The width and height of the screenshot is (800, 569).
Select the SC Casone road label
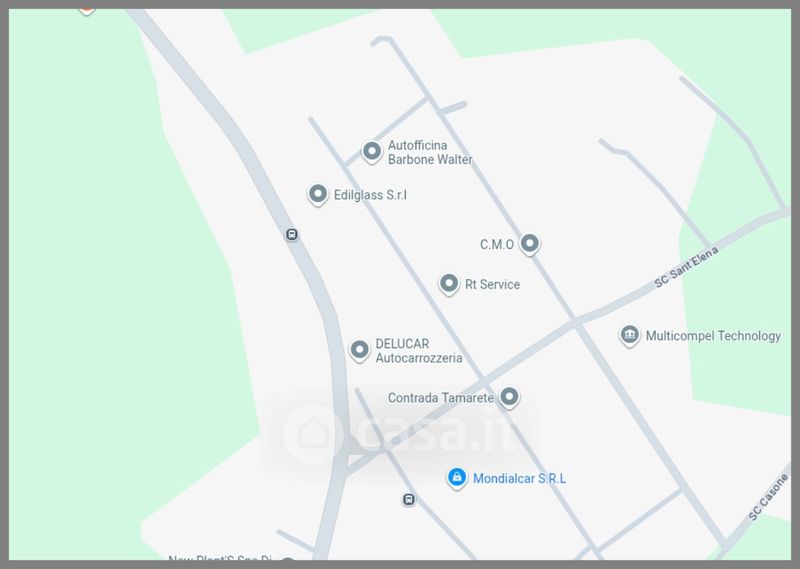pyautogui.click(x=768, y=497)
